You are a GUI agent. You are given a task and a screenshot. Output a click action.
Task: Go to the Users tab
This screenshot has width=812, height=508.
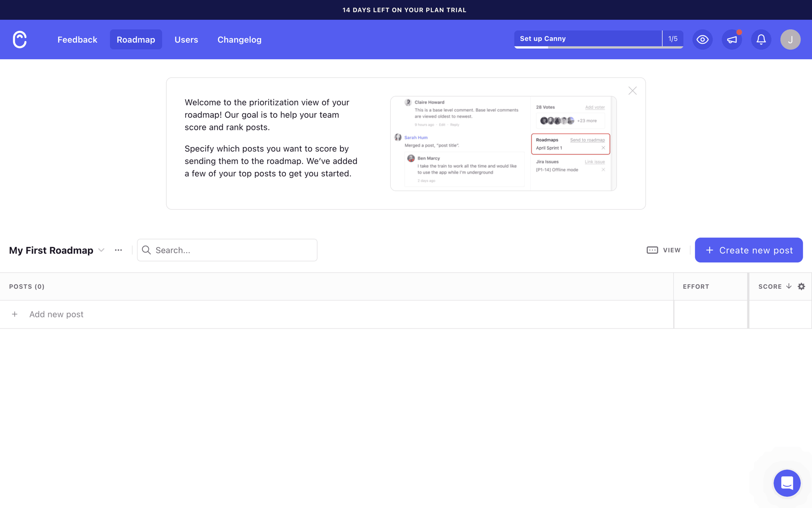point(186,39)
